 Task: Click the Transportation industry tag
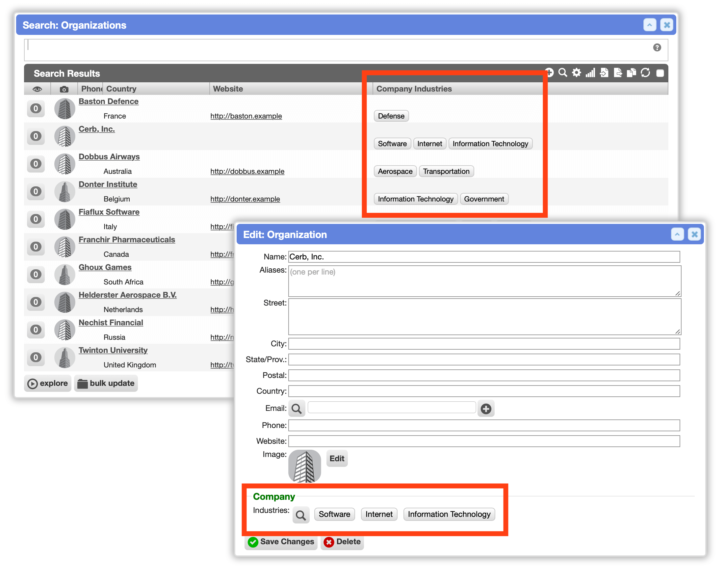click(447, 172)
